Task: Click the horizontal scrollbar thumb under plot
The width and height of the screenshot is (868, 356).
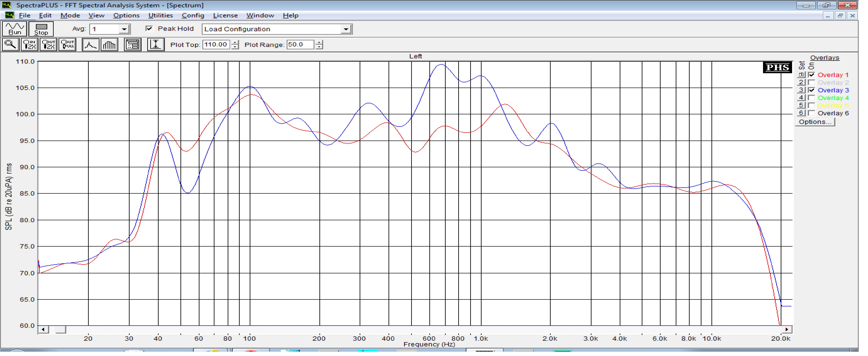Action: click(61, 329)
